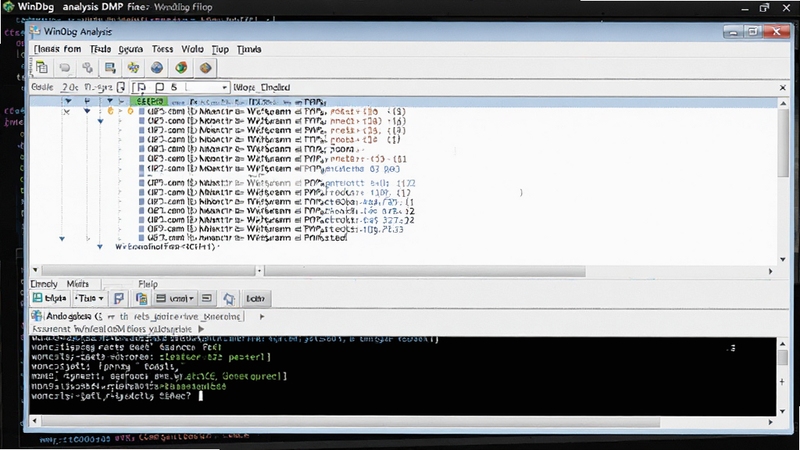The height and width of the screenshot is (450, 800).
Task: Click the flag icon in the lower toolbar
Action: coord(119,298)
